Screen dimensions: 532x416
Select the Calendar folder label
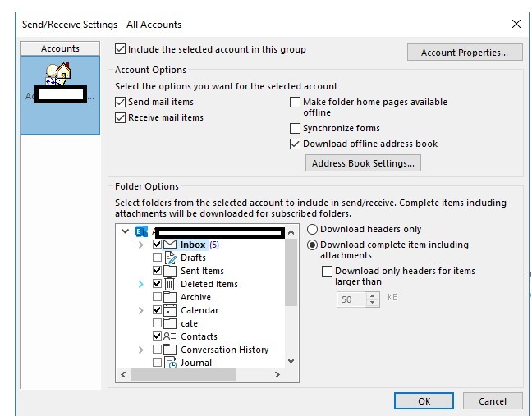pos(199,310)
